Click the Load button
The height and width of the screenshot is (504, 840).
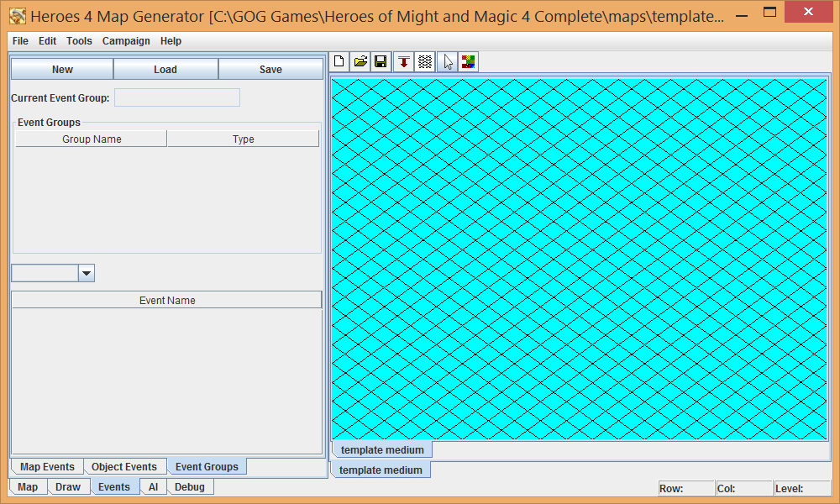165,69
